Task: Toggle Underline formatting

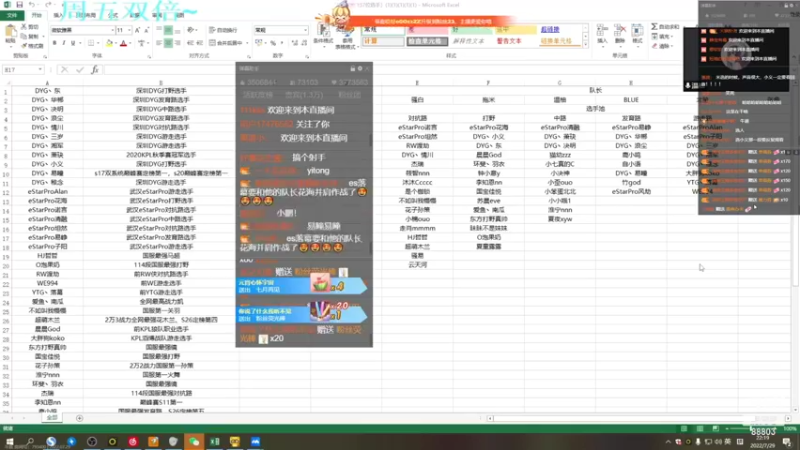Action: pyautogui.click(x=73, y=43)
